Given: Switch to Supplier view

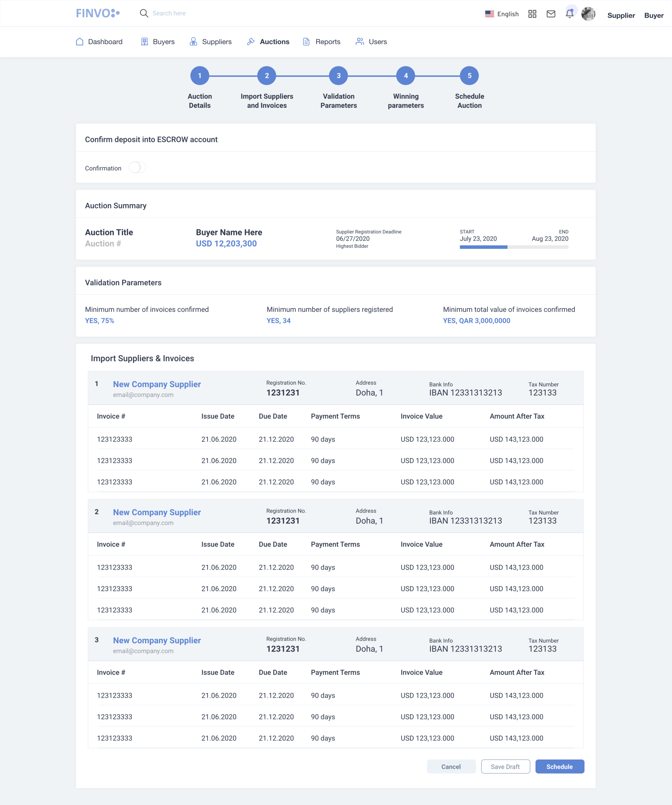Looking at the screenshot, I should [x=621, y=16].
